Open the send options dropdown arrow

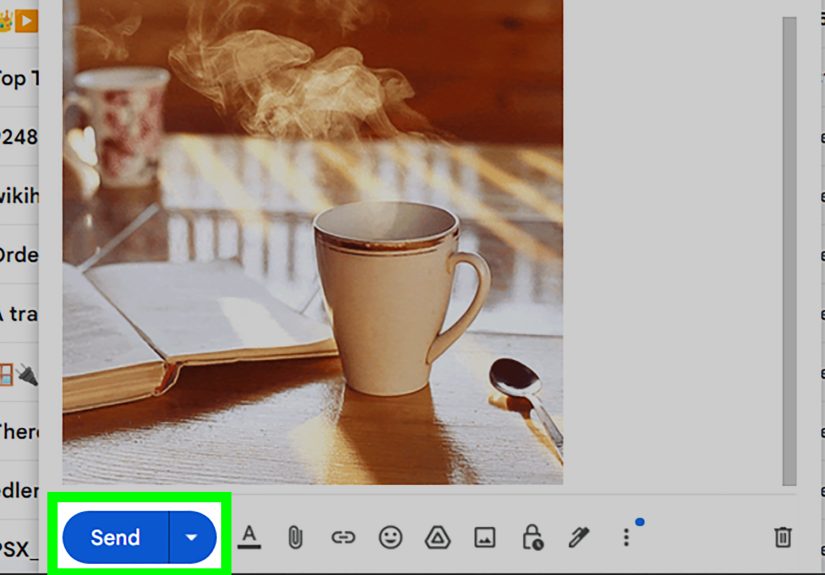[192, 537]
